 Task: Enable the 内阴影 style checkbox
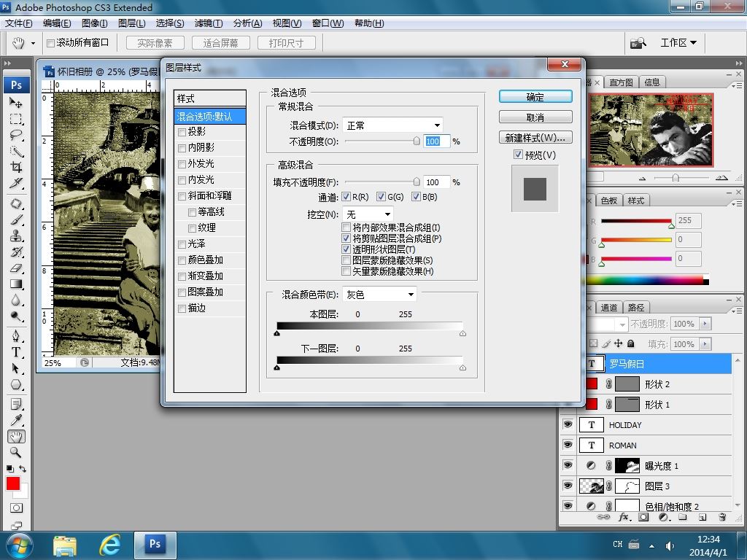click(182, 148)
